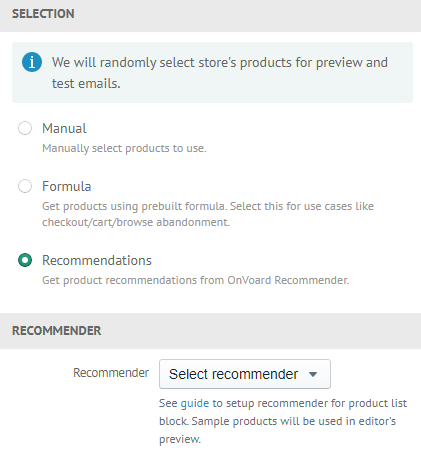The width and height of the screenshot is (421, 463).
Task: Click the Formula option label
Action: click(x=66, y=186)
